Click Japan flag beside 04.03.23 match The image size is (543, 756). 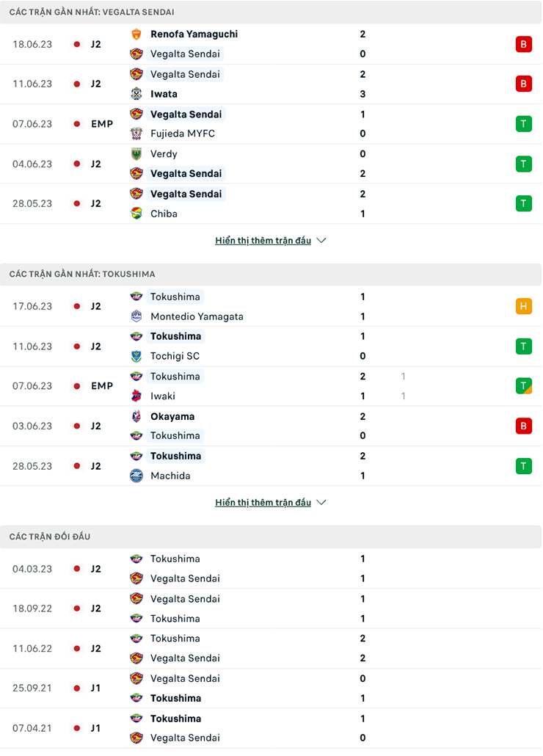[76, 569]
